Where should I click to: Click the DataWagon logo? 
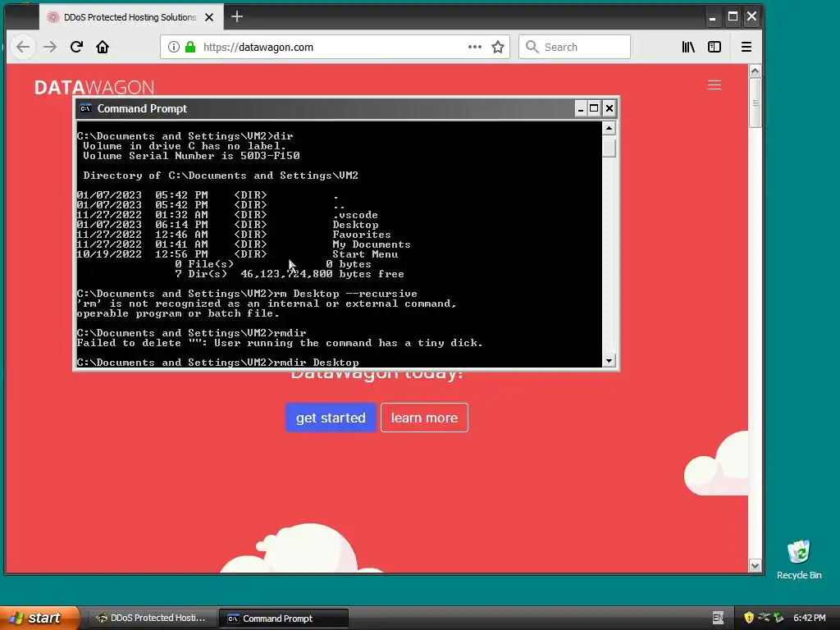[x=94, y=87]
